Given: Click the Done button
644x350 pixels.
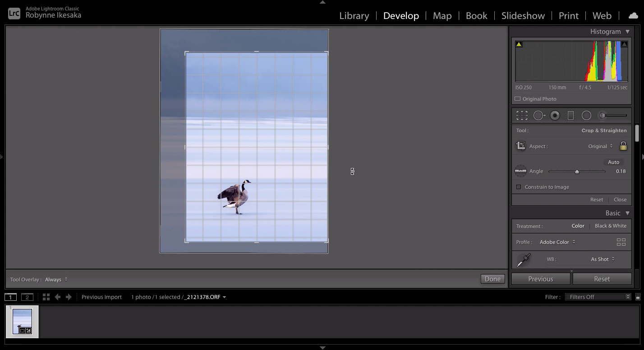Looking at the screenshot, I should pyautogui.click(x=492, y=279).
